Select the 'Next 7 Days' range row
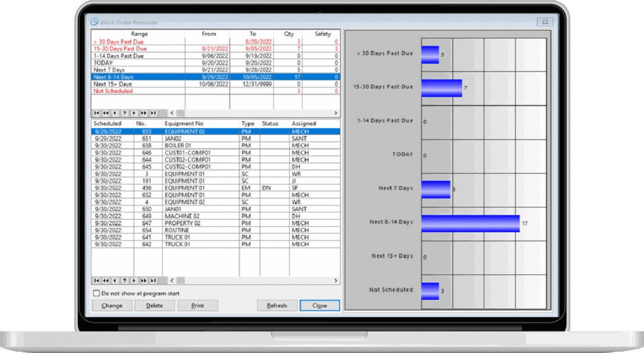This screenshot has height=353, width=644. [216, 70]
